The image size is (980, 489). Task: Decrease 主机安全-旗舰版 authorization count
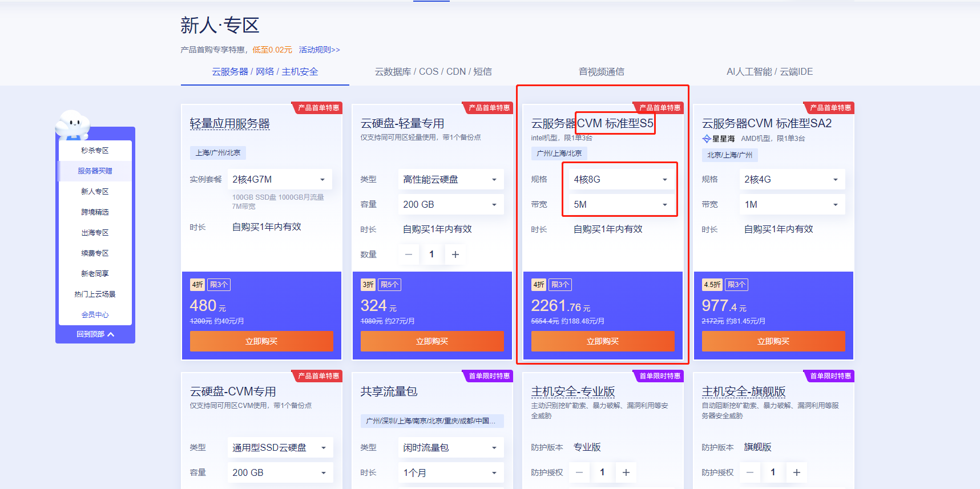click(x=750, y=472)
